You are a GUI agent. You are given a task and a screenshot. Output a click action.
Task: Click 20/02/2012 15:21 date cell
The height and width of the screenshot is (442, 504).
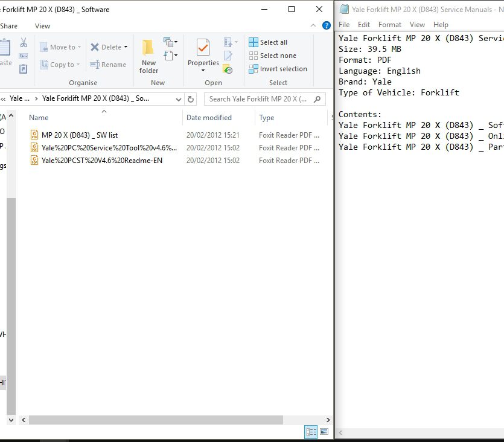(x=213, y=135)
